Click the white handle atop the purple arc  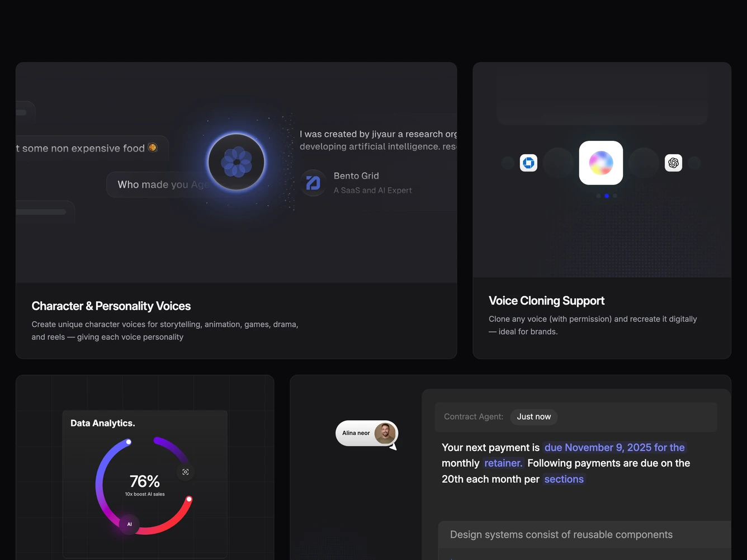pos(129,442)
